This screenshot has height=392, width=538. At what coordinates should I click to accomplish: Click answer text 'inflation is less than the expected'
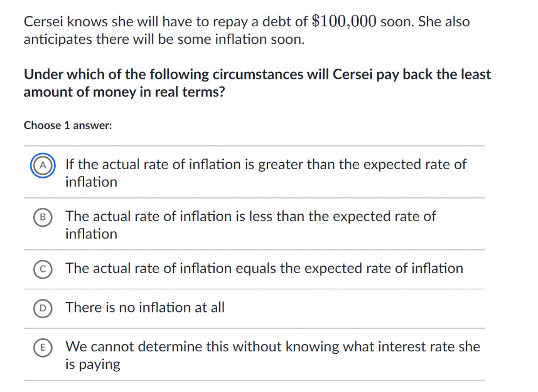(250, 216)
